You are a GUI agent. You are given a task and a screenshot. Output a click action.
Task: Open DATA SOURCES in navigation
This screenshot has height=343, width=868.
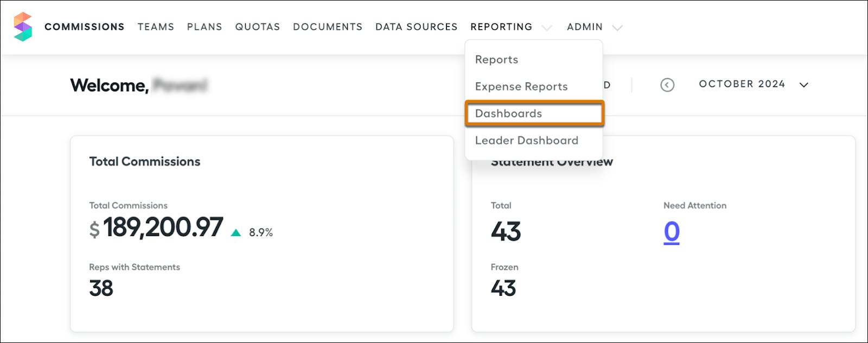(417, 27)
